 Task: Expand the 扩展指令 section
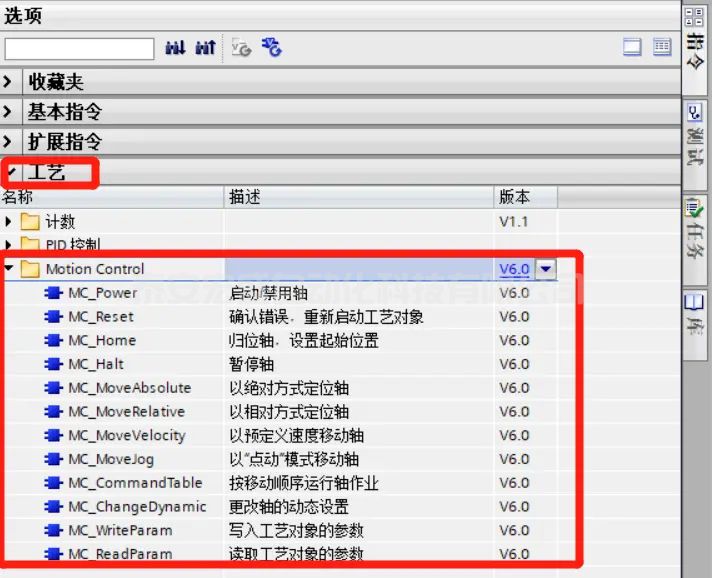(x=9, y=142)
